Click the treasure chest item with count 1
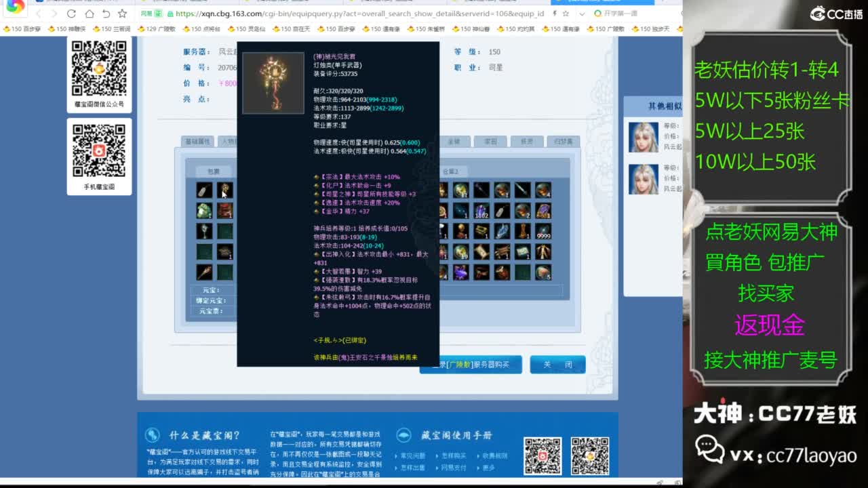868x488 pixels. click(481, 232)
